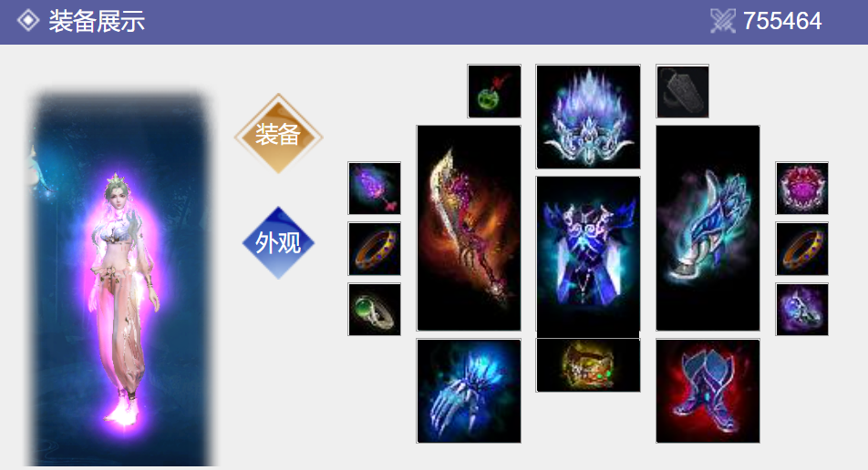Click the green gem ring slot
Image resolution: width=868 pixels, height=470 pixels.
[x=374, y=310]
